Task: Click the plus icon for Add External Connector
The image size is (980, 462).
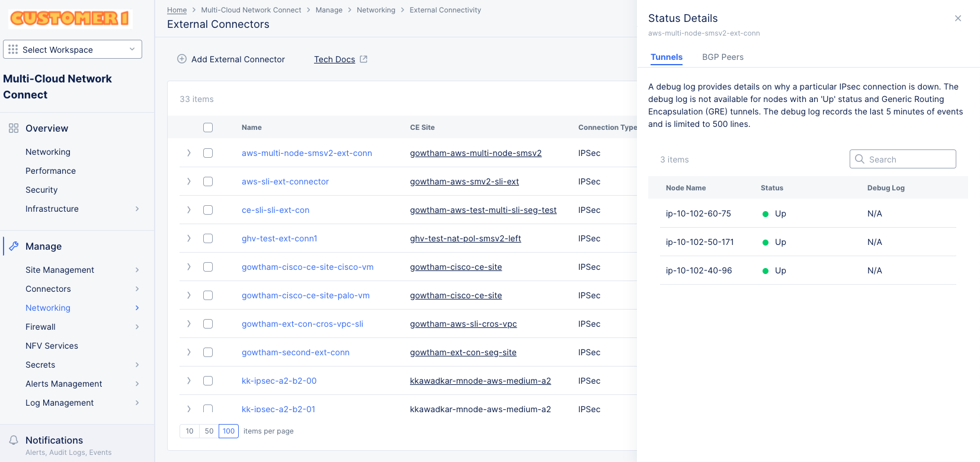Action: 182,59
